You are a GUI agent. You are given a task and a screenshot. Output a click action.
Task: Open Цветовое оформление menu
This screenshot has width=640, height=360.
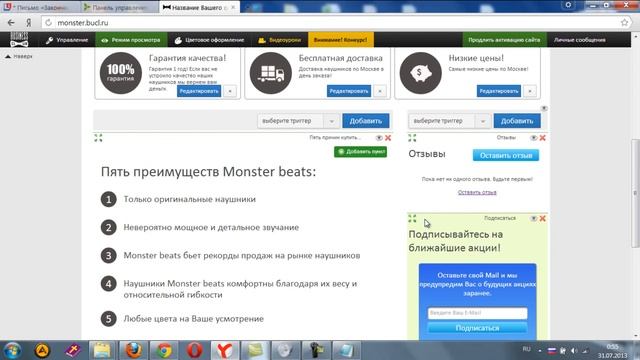[x=209, y=40]
